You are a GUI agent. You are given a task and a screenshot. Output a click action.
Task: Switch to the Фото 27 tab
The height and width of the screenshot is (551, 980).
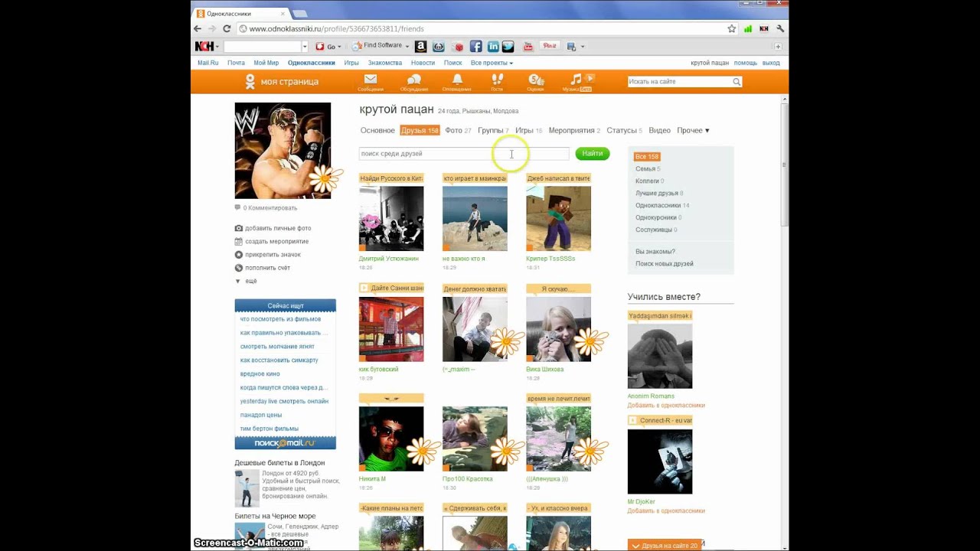[x=458, y=131]
